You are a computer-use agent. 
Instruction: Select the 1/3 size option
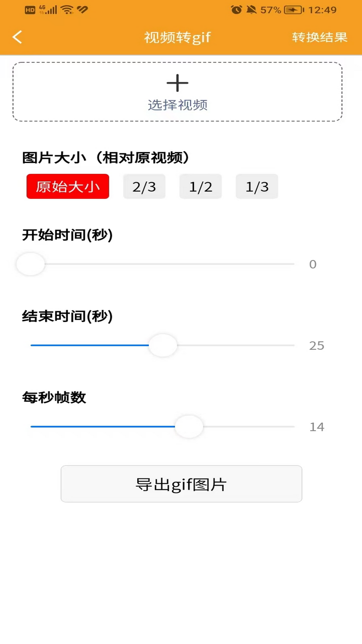click(257, 186)
